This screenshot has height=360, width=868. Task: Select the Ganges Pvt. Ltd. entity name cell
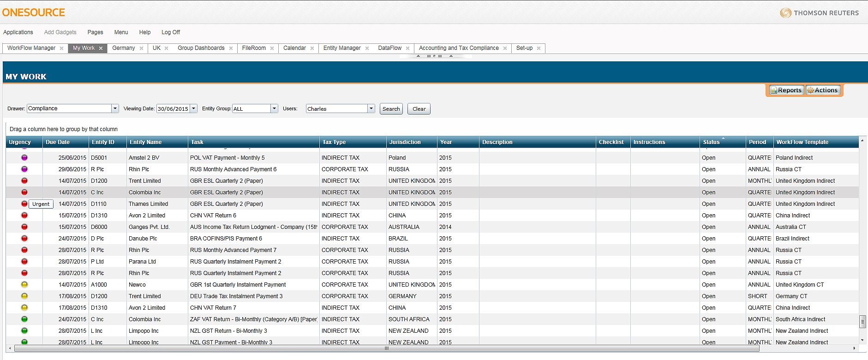[x=157, y=227]
